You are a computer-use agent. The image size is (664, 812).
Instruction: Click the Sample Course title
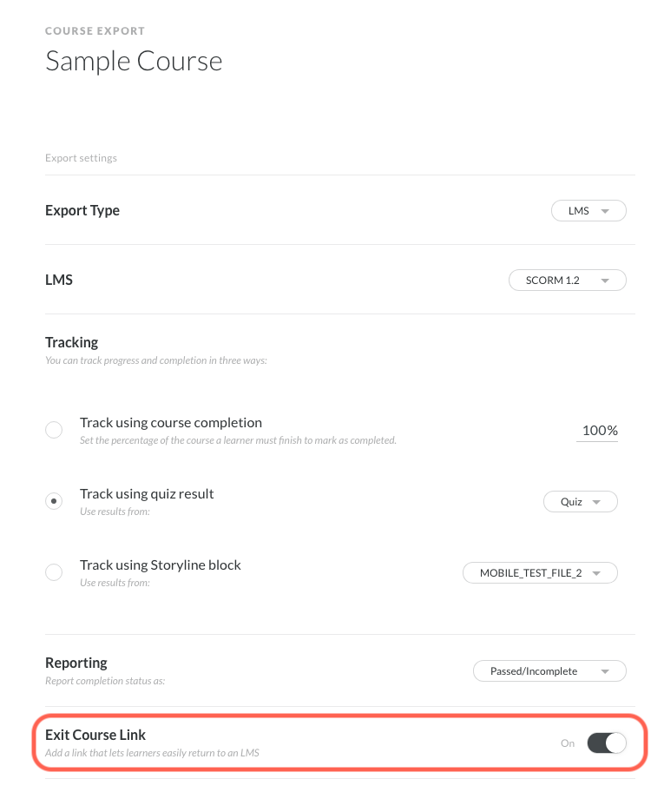[x=134, y=61]
